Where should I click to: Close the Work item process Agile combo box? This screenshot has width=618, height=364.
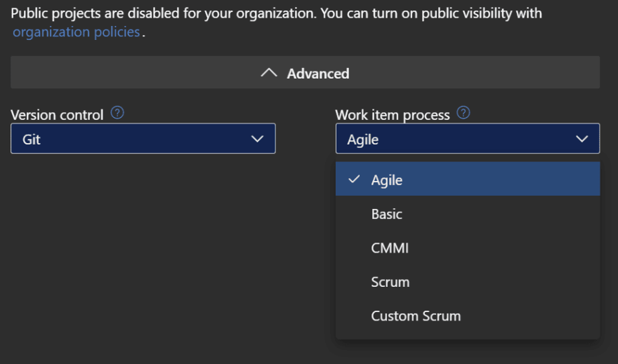click(468, 139)
